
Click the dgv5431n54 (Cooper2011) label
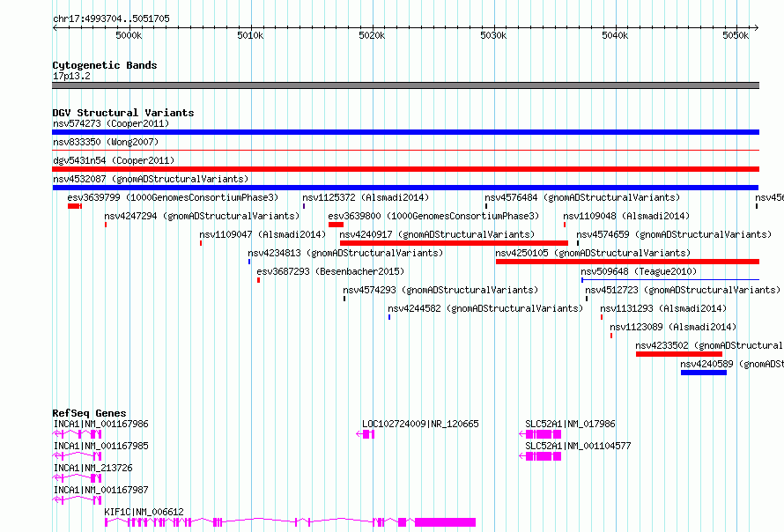tap(114, 160)
